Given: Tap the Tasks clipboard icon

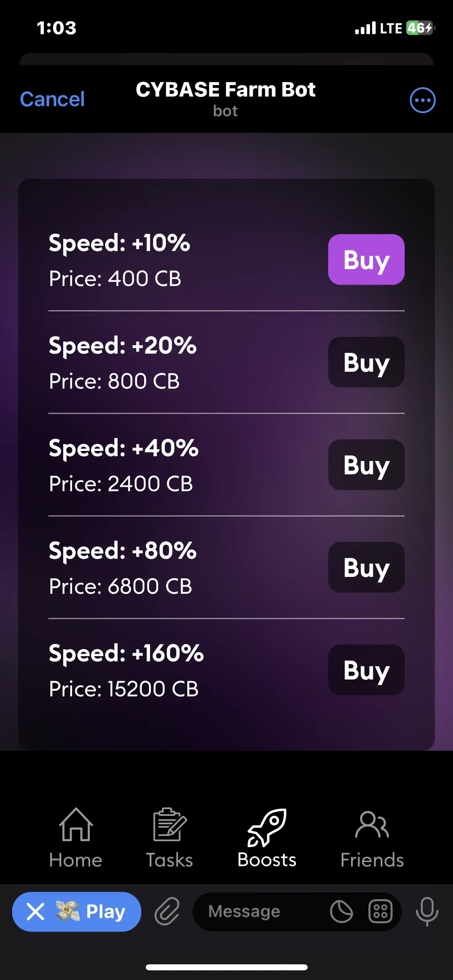Looking at the screenshot, I should point(170,825).
